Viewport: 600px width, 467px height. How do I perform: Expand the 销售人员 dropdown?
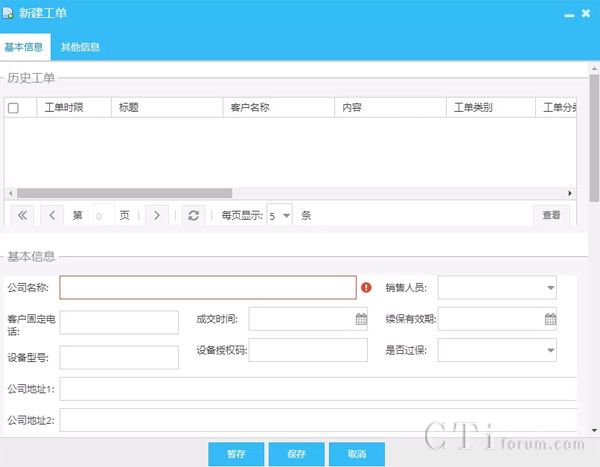[550, 288]
